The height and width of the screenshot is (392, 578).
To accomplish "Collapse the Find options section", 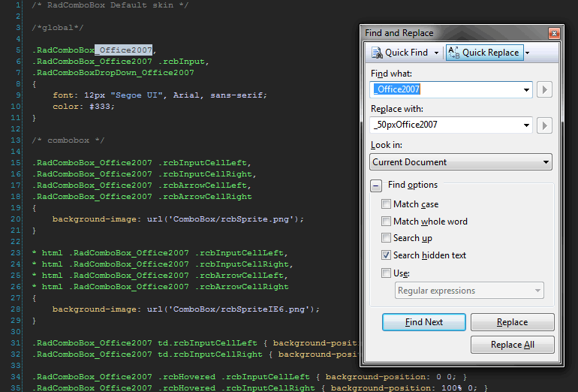I will (x=376, y=185).
